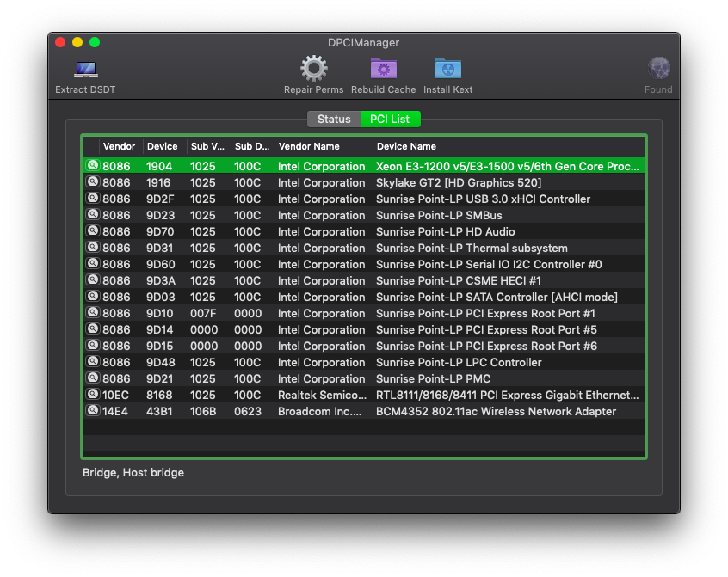The image size is (728, 577).
Task: Click lookup icon for Broadcom BCM4352 row
Action: coord(93,410)
